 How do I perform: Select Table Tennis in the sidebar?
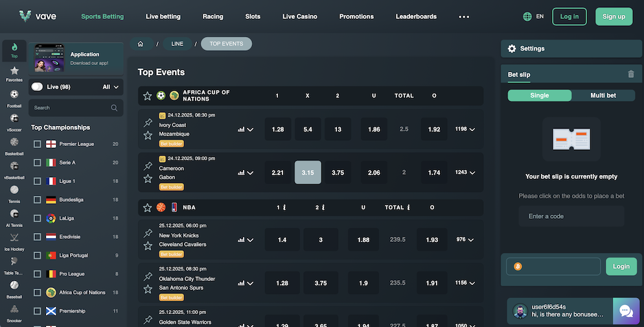(14, 265)
